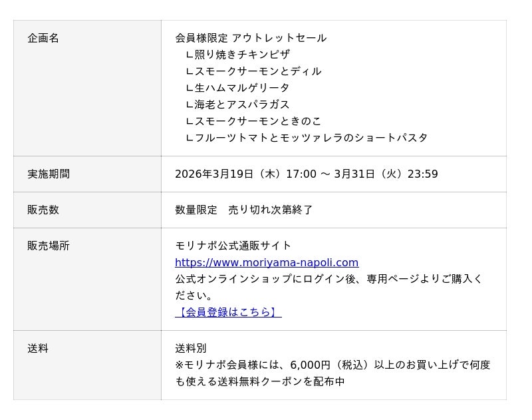
Task: Click the 数量限定 売り切れ次第終了 text
Action: click(243, 210)
